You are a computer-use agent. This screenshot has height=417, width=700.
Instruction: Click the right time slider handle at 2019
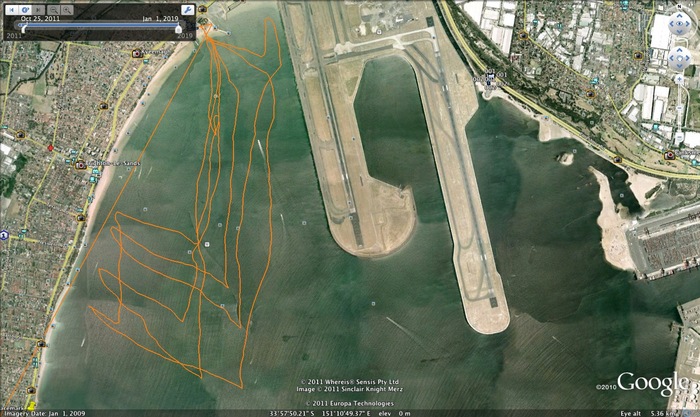pyautogui.click(x=179, y=30)
